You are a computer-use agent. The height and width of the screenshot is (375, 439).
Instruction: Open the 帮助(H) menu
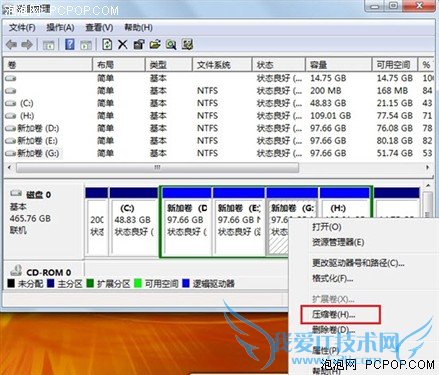click(x=138, y=27)
